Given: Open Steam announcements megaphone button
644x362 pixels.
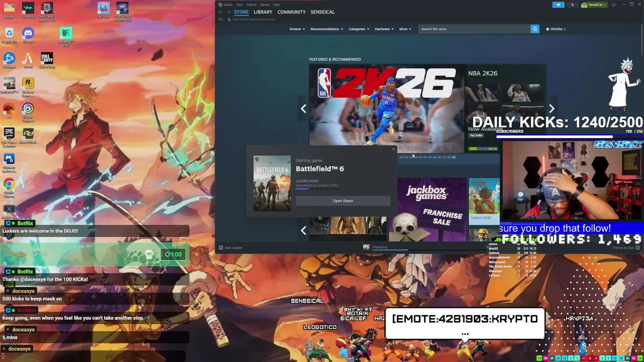Looking at the screenshot, I should [558, 5].
